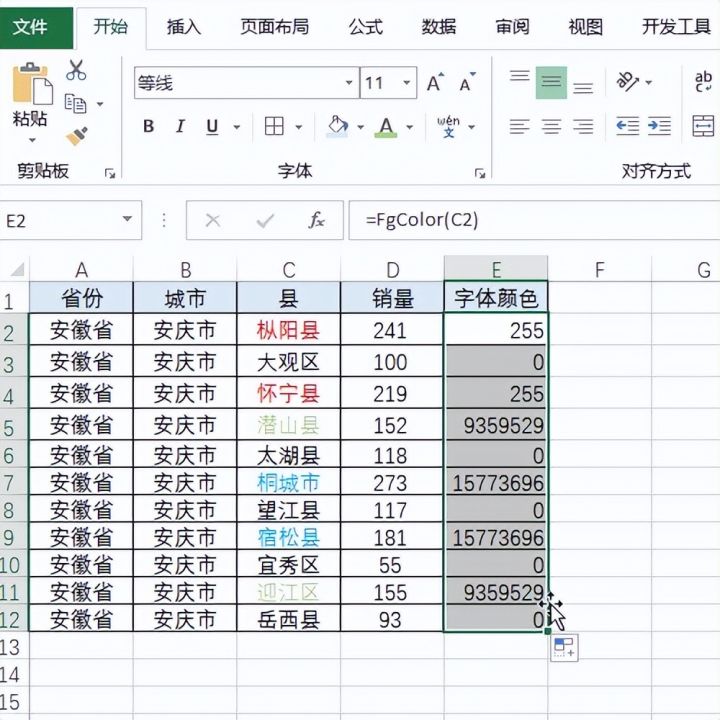Viewport: 720px width, 720px height.
Task: Select row header 5
Action: coord(14,426)
